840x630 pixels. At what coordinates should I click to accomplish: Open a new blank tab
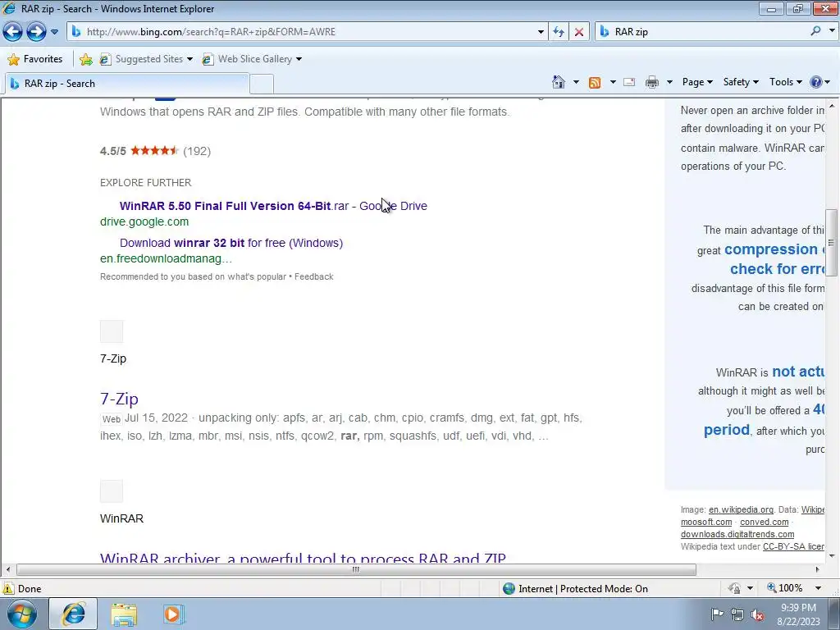point(262,84)
